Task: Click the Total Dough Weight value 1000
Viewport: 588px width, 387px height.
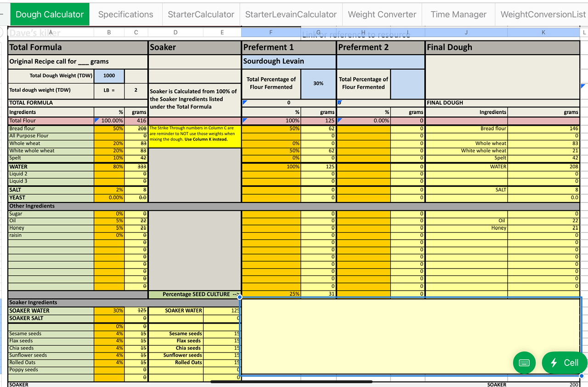Action: (x=109, y=76)
